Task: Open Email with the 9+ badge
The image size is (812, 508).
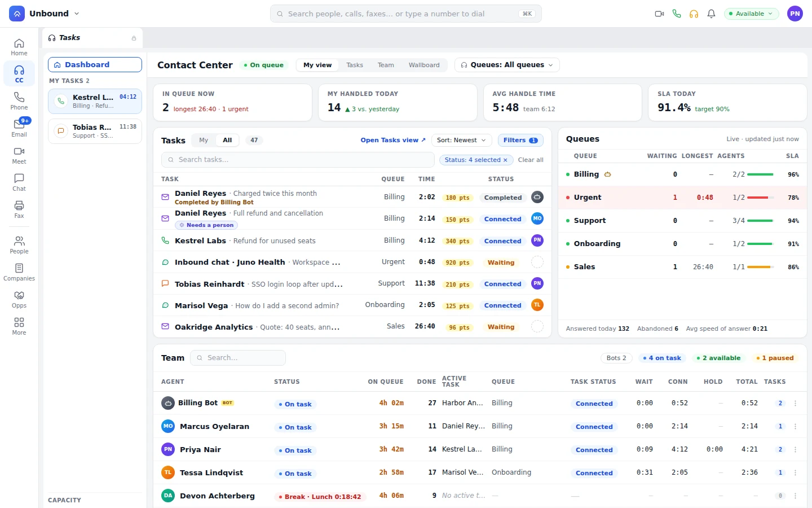Action: (19, 128)
